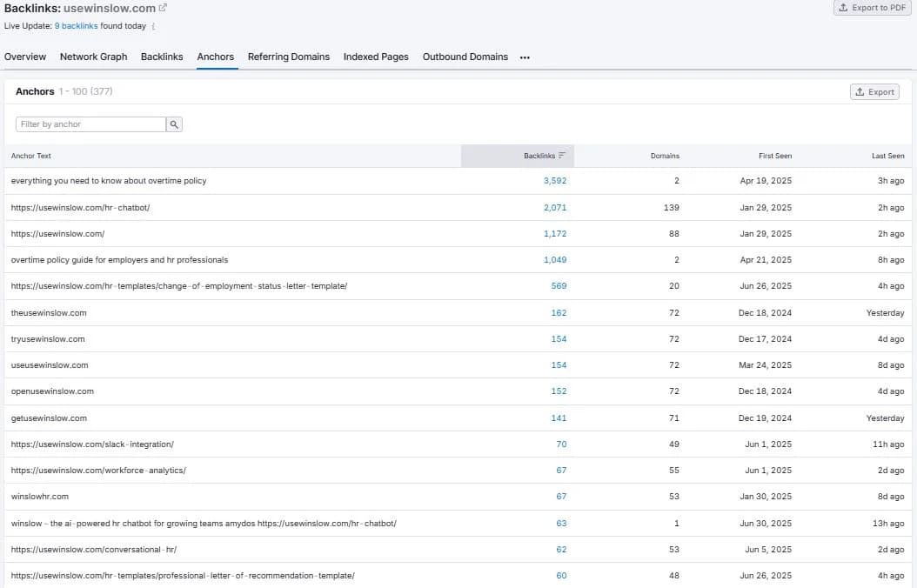Open backlinks count for workforce-analytics row
The width and height of the screenshot is (917, 588).
[x=561, y=470]
